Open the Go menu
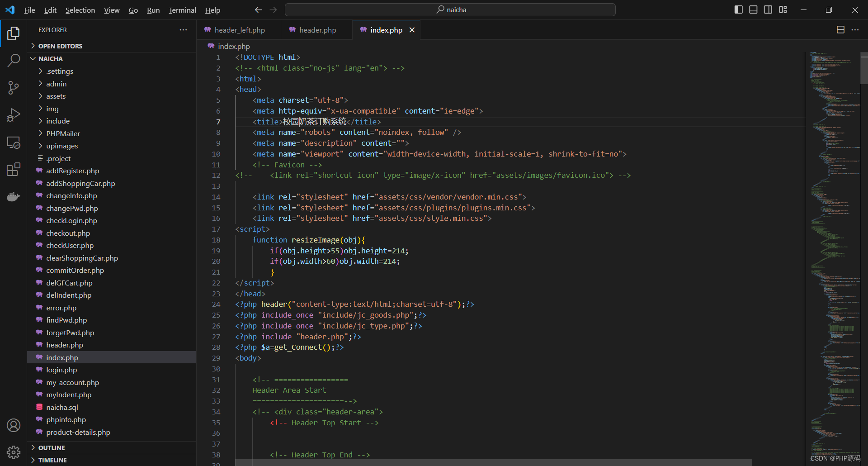The width and height of the screenshot is (868, 466). tap(133, 10)
